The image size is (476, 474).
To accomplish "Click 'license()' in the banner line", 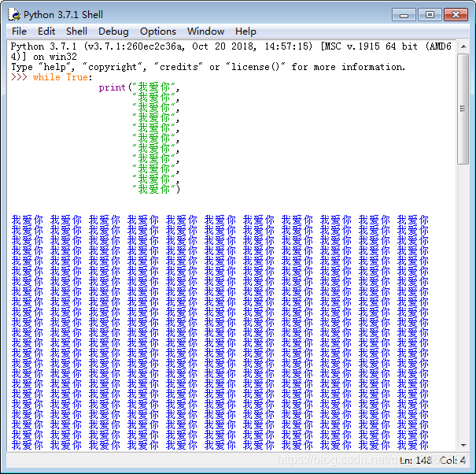I will [x=255, y=67].
